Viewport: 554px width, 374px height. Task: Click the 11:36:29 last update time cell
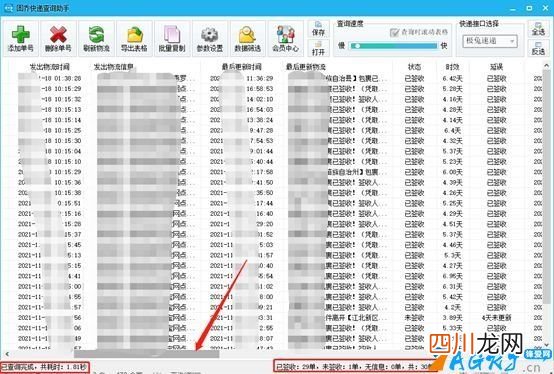(x=260, y=78)
